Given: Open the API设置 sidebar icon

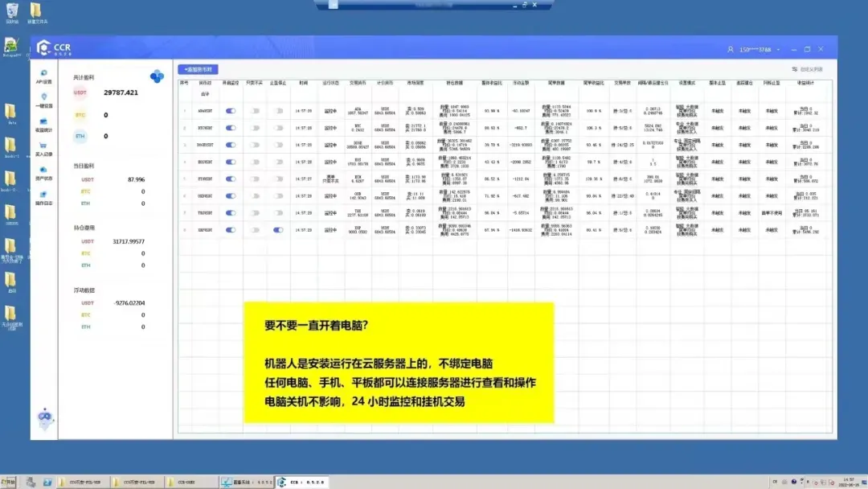Looking at the screenshot, I should 43,76.
